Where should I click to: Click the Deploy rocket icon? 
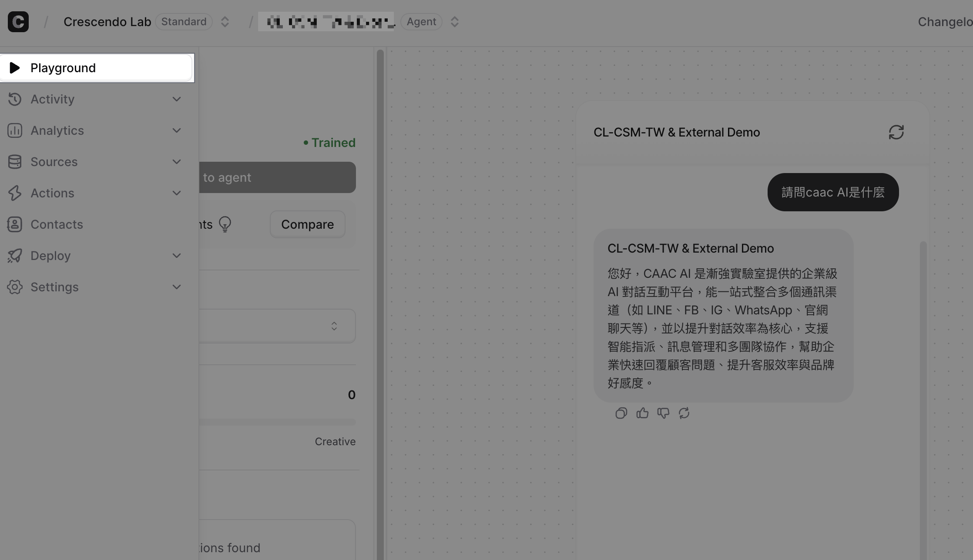pyautogui.click(x=14, y=256)
